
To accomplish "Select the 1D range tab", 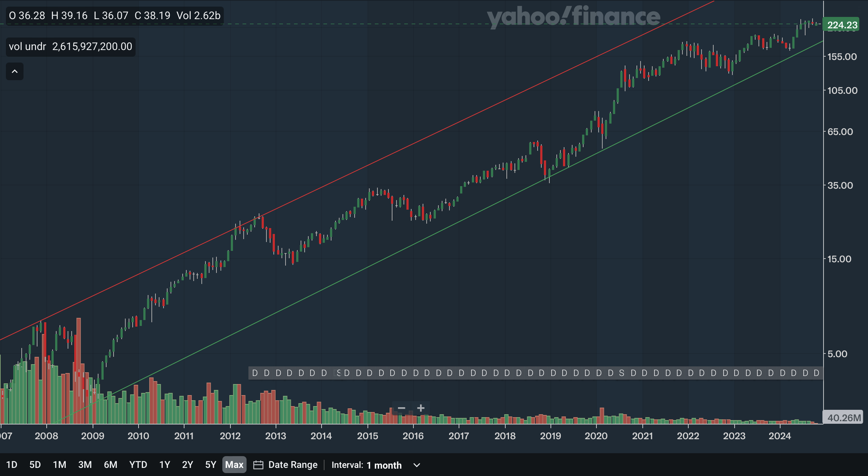I will click(12, 465).
